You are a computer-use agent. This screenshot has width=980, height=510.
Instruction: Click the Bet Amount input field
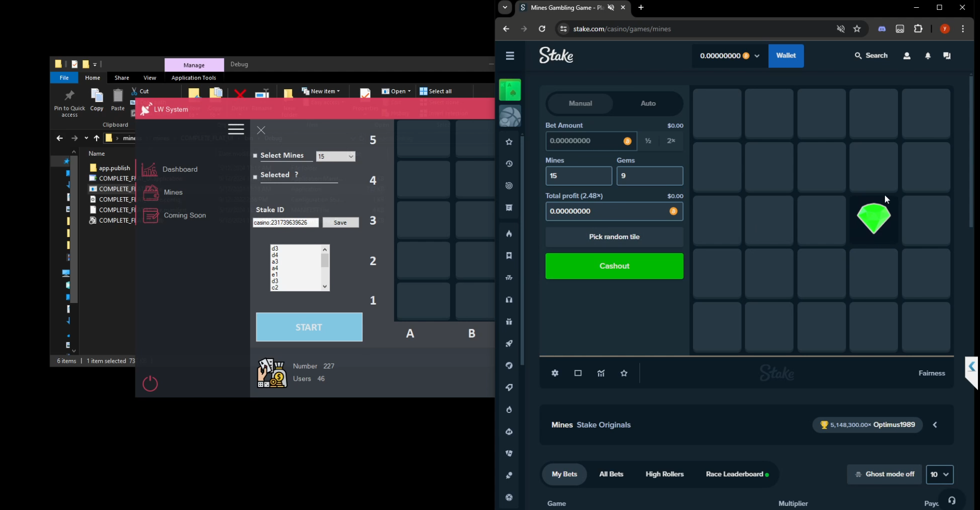[x=591, y=141]
